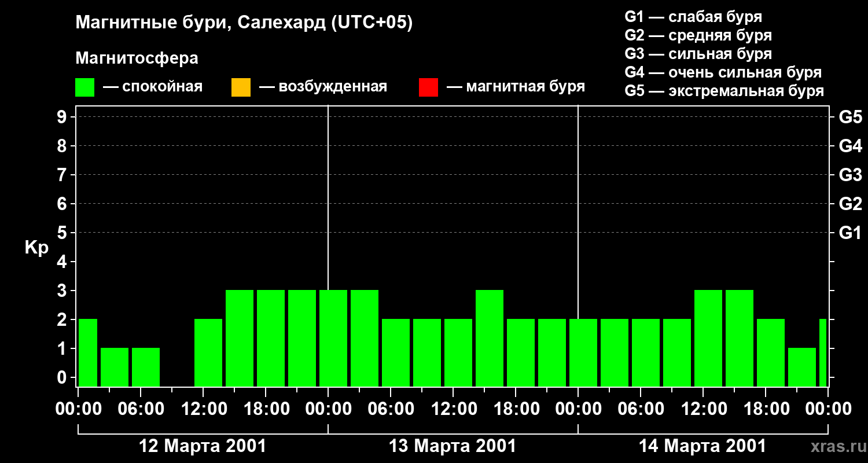Click the 13 March 09:00–12:00 Kp bar
Image resolution: width=868 pixels, height=463 pixels.
(427, 352)
